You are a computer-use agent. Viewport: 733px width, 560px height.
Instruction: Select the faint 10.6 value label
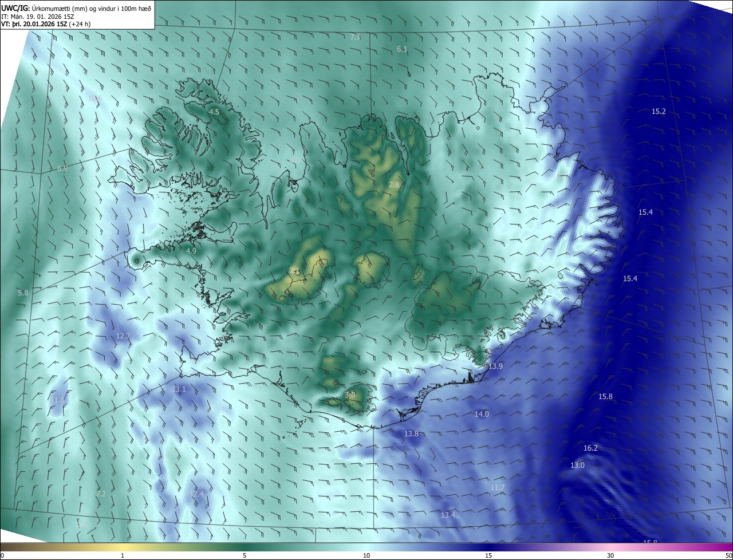pyautogui.click(x=96, y=98)
